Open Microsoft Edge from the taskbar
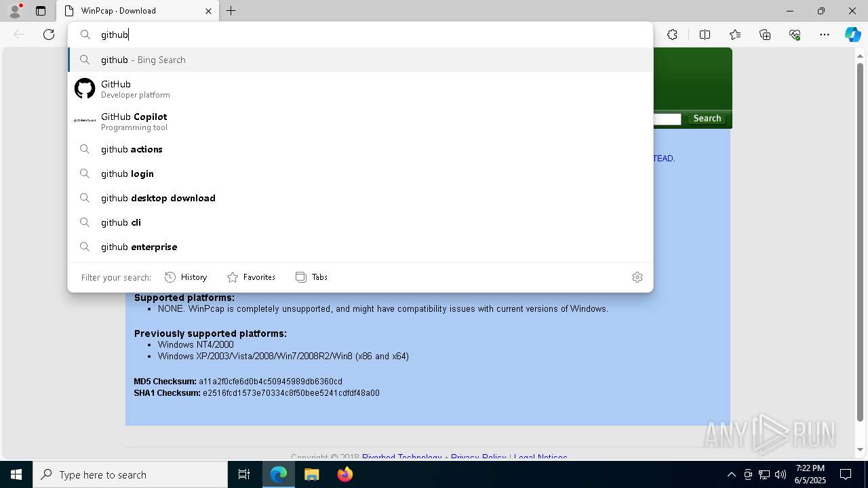Screen dimensions: 868x488 [279, 474]
